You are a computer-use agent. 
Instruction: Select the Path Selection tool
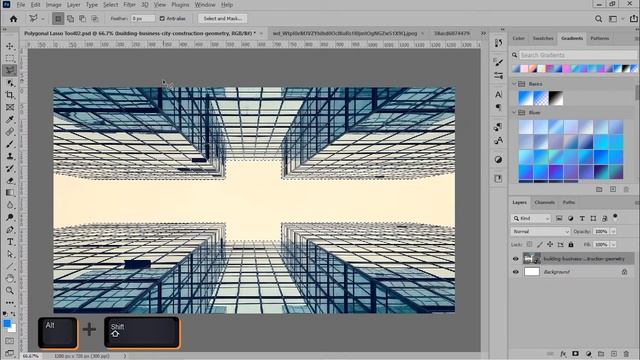[10, 254]
